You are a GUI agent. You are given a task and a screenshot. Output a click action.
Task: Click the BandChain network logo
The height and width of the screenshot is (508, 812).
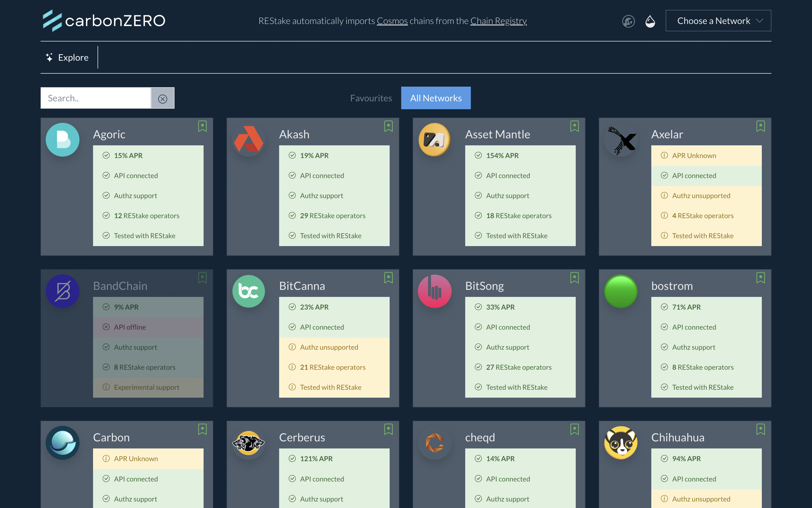click(62, 291)
